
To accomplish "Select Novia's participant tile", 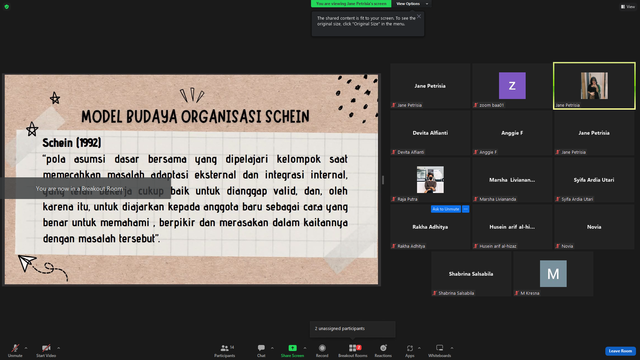I will coord(594,227).
